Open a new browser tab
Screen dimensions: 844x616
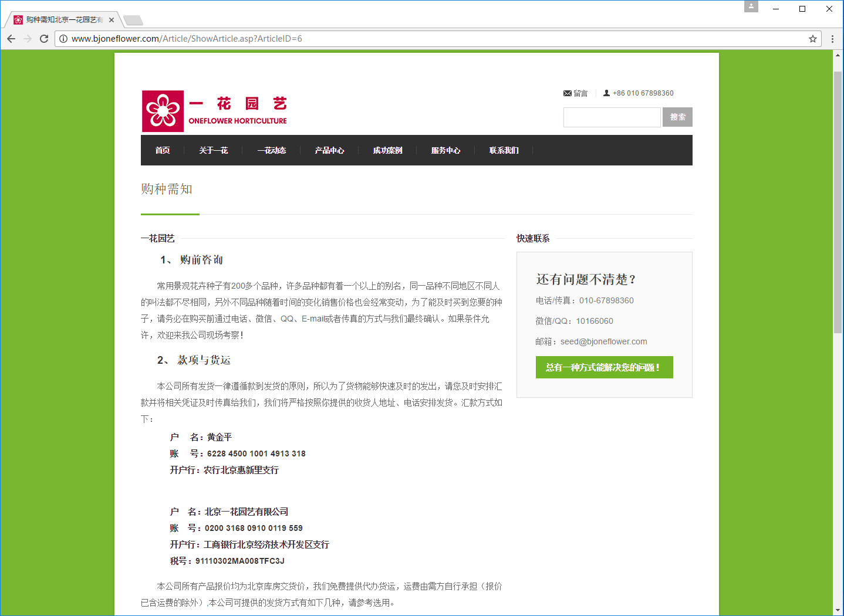point(133,21)
